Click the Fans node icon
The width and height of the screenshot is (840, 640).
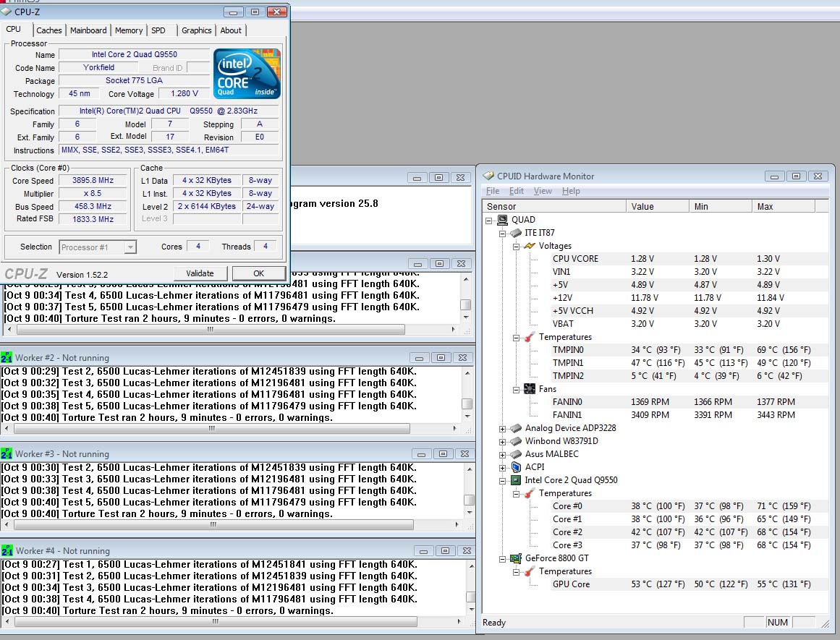530,389
